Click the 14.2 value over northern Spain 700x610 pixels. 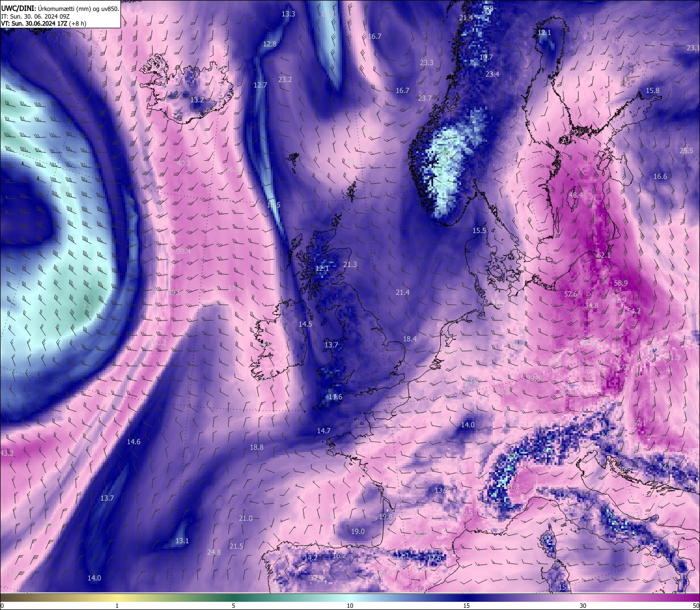pos(311,558)
